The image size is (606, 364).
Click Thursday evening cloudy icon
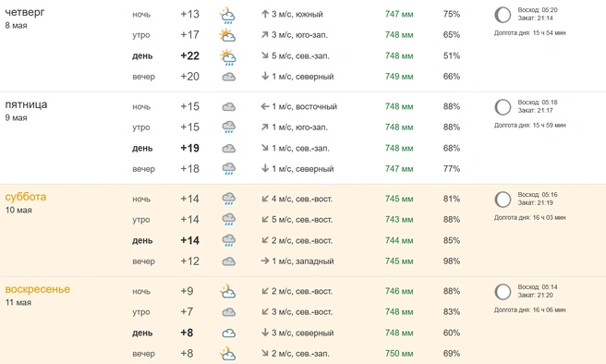point(229,77)
